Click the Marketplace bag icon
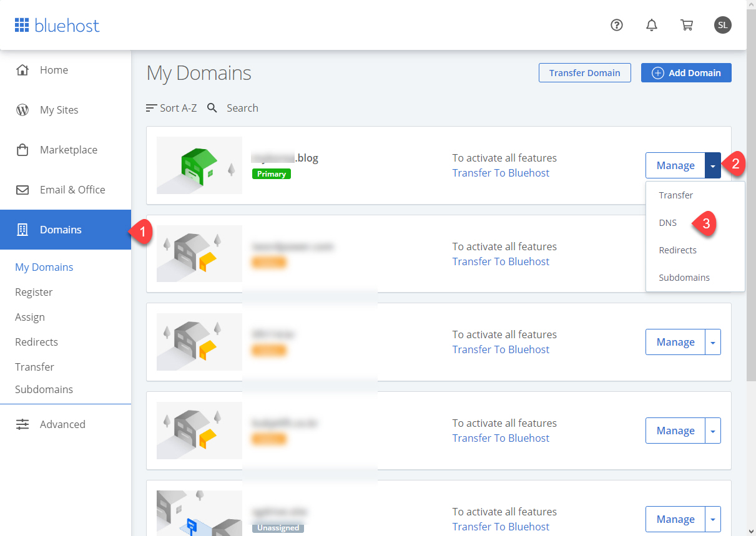The height and width of the screenshot is (536, 756). click(x=22, y=150)
